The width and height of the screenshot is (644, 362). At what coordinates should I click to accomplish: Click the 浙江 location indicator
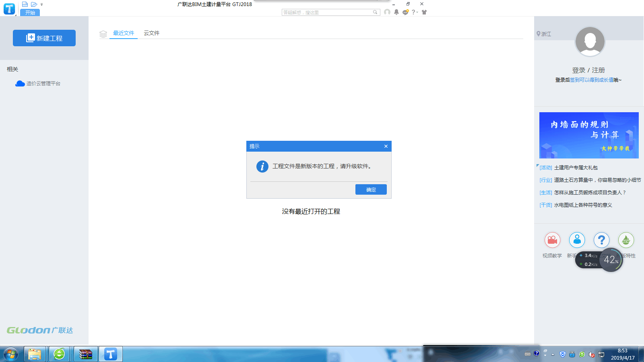point(544,34)
